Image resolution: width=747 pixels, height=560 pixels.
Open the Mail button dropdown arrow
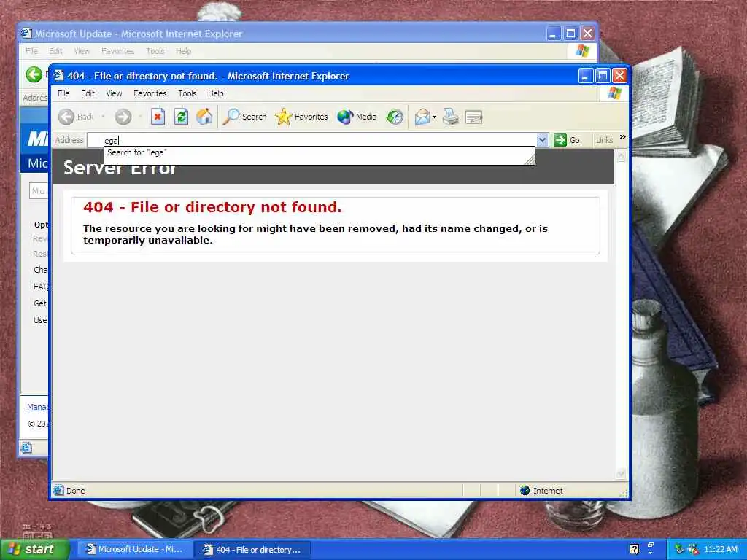(434, 117)
